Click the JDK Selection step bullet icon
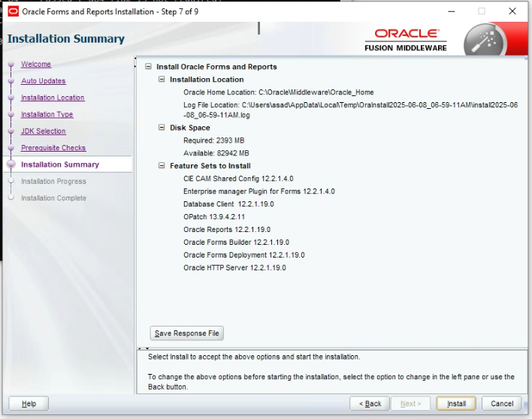 point(11,131)
